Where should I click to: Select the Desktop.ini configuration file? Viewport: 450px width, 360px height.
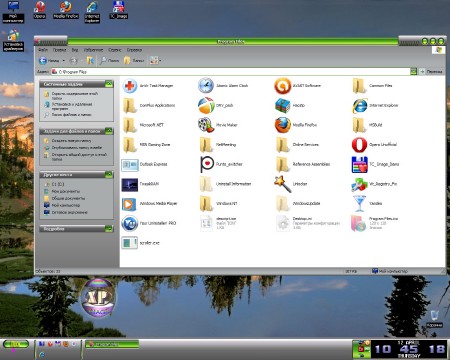[x=282, y=223]
